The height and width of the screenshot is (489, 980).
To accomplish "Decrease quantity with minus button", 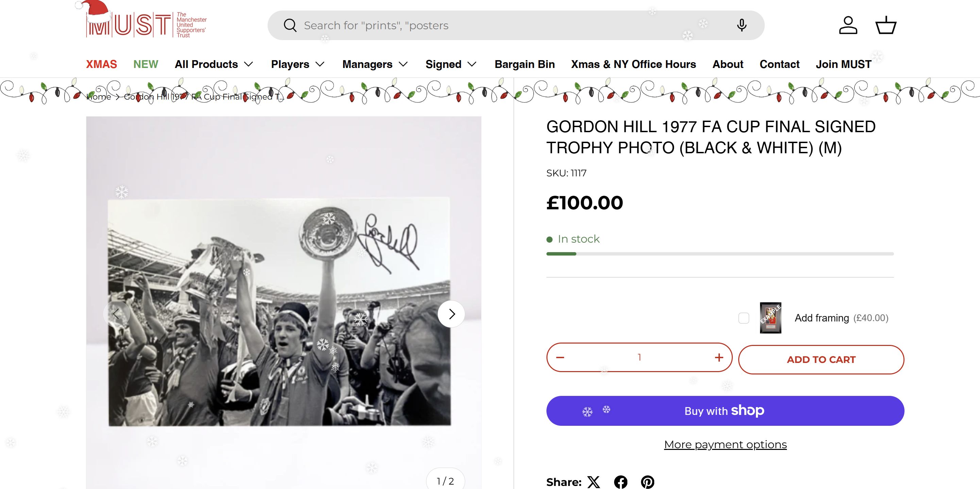I will coord(560,357).
